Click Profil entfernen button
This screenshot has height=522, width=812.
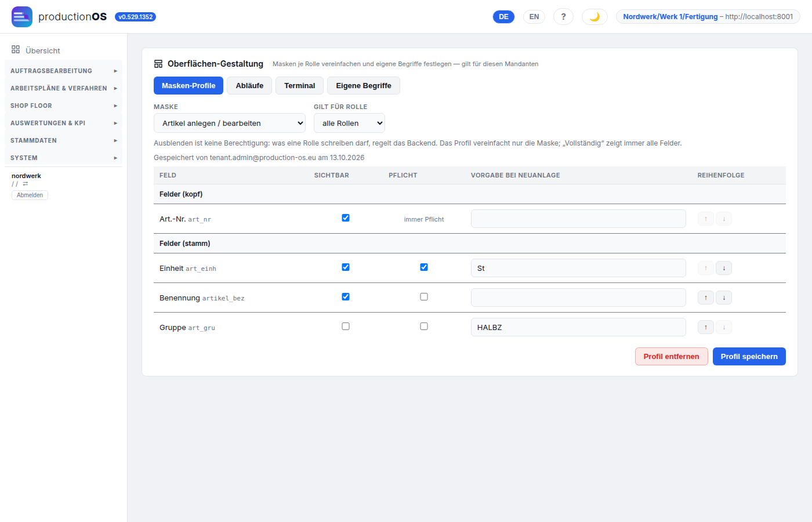coord(672,356)
